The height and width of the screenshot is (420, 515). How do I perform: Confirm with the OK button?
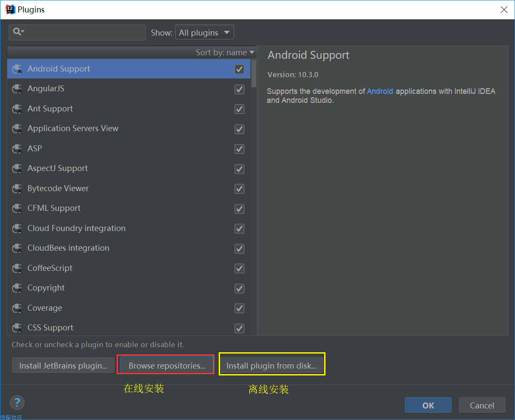pos(428,405)
